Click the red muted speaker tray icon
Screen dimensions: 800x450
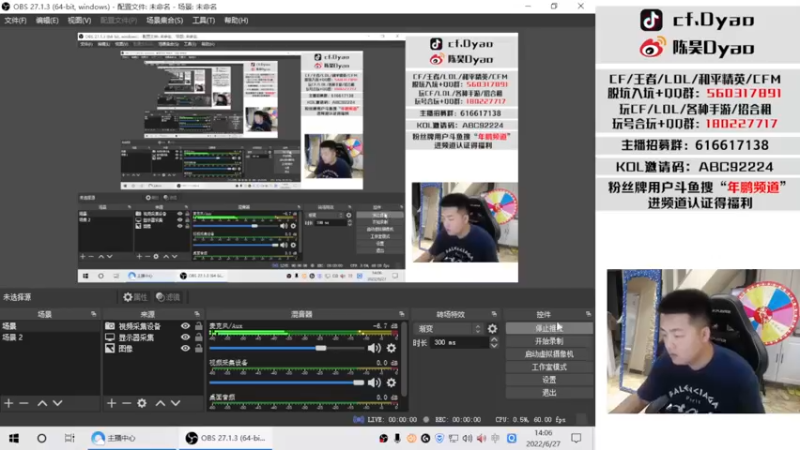click(481, 438)
